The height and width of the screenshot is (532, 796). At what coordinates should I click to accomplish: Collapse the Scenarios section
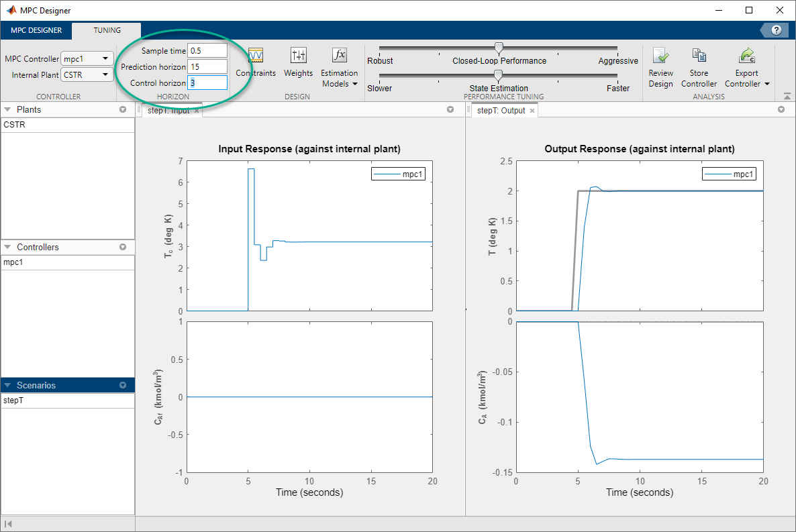(x=8, y=385)
